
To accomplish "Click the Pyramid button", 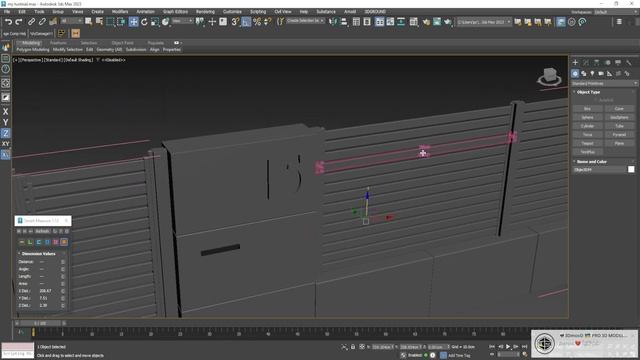I will pyautogui.click(x=619, y=135).
